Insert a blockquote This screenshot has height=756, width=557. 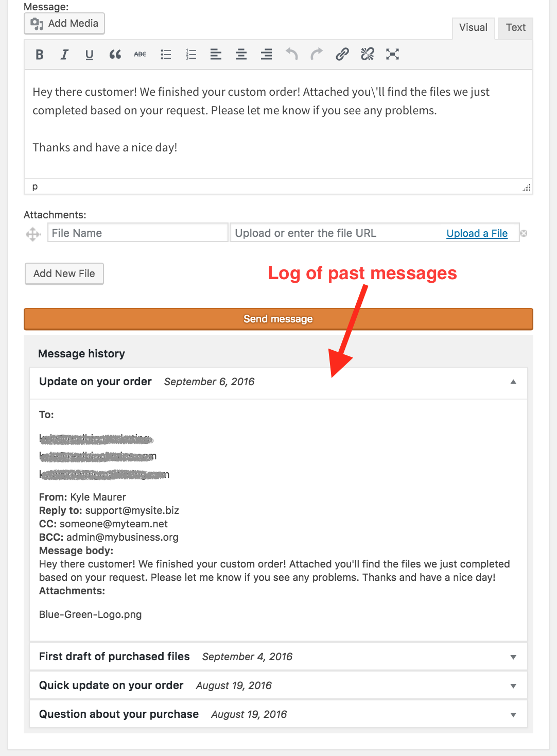coord(115,55)
